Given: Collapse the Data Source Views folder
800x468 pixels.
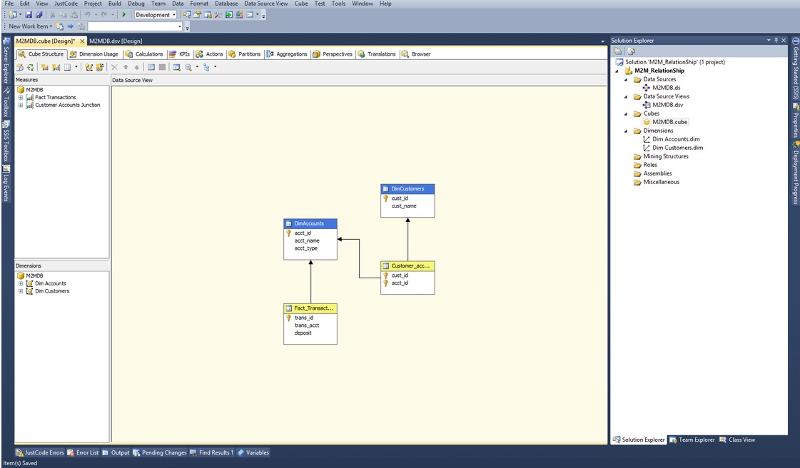Looking at the screenshot, I should (627, 96).
